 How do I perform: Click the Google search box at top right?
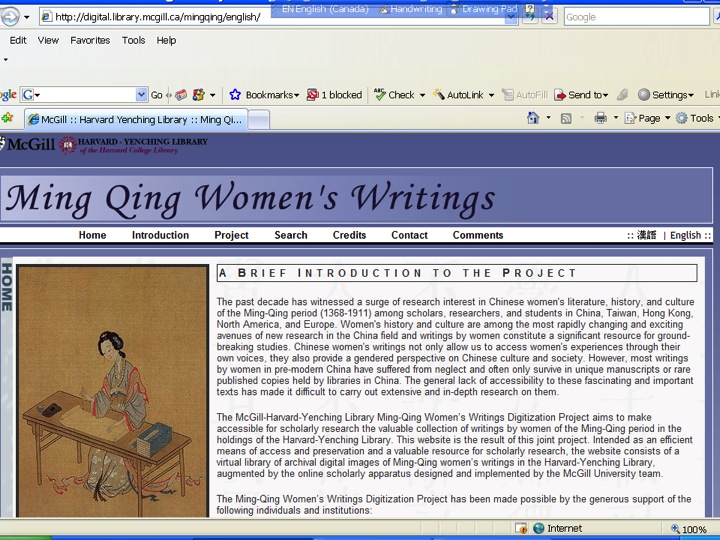coord(636,17)
